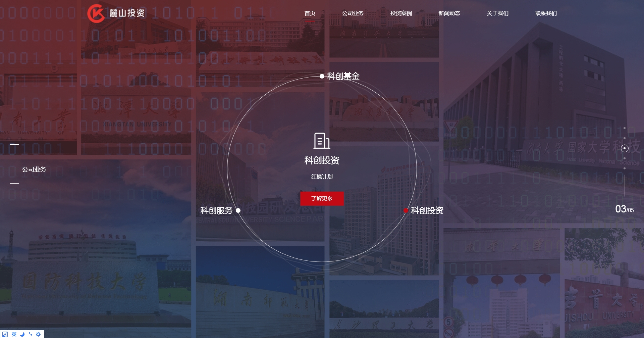Screen dimensions: 644x338
Task: Select the white dot beside 科创服务
Action: pos(238,210)
